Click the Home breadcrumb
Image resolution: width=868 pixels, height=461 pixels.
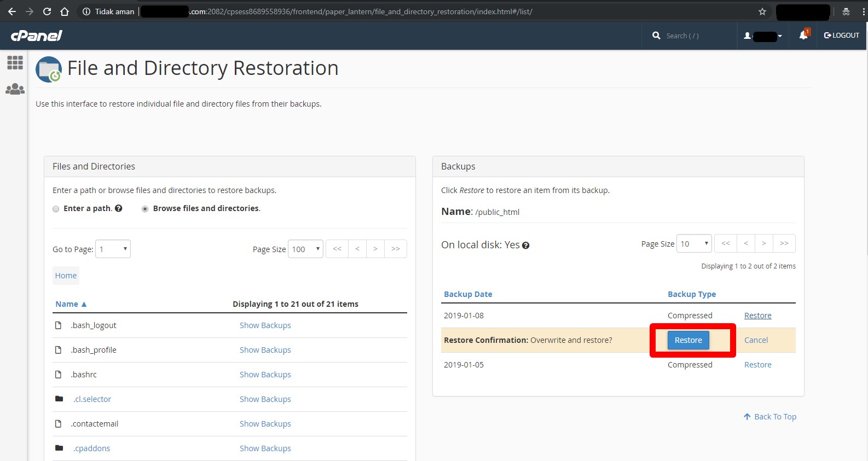point(66,276)
